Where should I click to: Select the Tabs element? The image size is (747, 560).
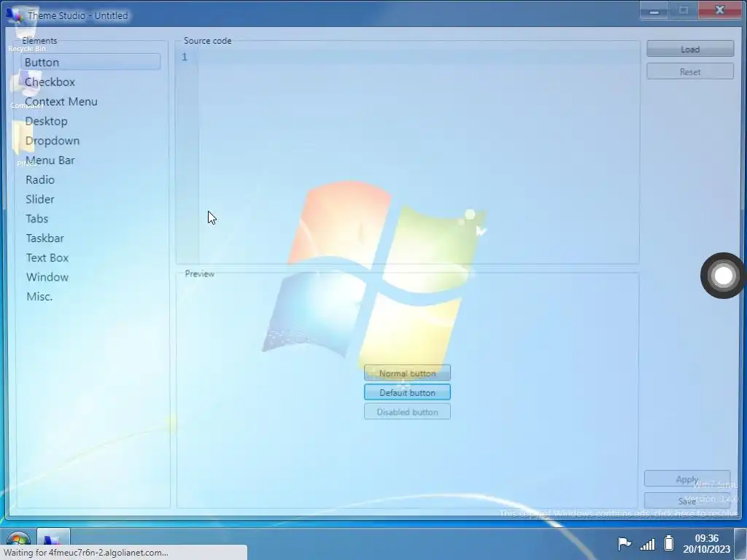[x=37, y=219]
